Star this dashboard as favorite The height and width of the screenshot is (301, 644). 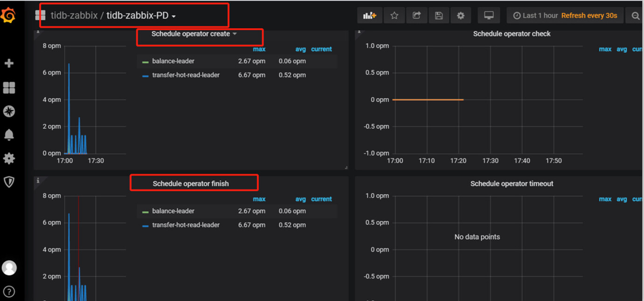[x=394, y=16]
